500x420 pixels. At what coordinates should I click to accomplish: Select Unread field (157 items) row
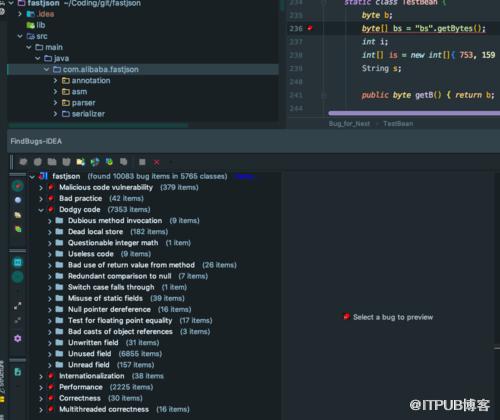pos(111,365)
